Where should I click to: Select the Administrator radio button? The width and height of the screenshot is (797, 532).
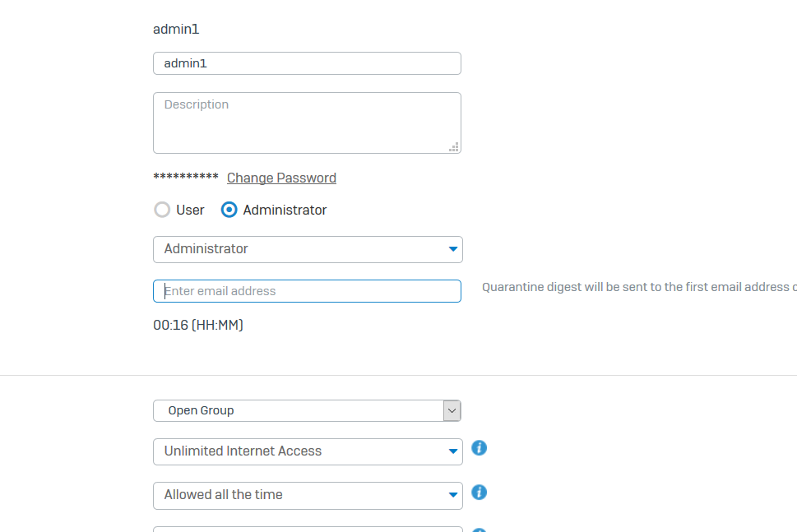[230, 210]
